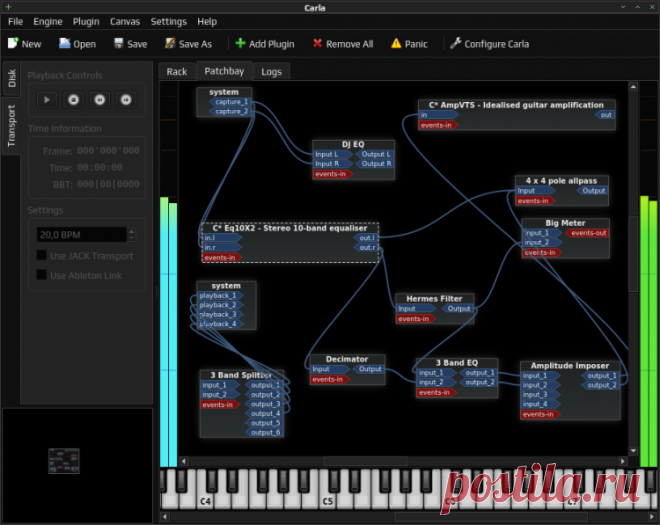Viewport: 660px width, 525px height.
Task: Click canvas horizontal scrollbar left arrow
Action: [x=184, y=461]
